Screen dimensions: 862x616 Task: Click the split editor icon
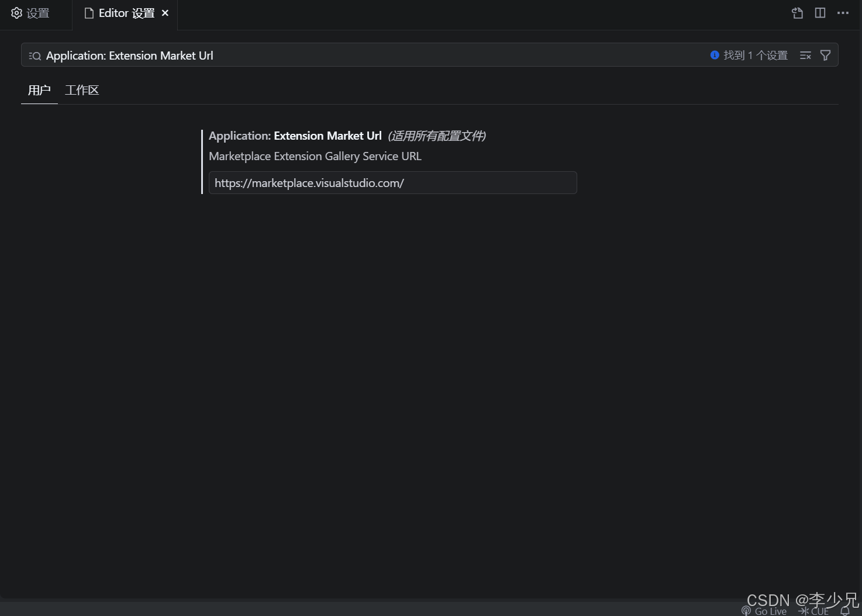pos(820,13)
